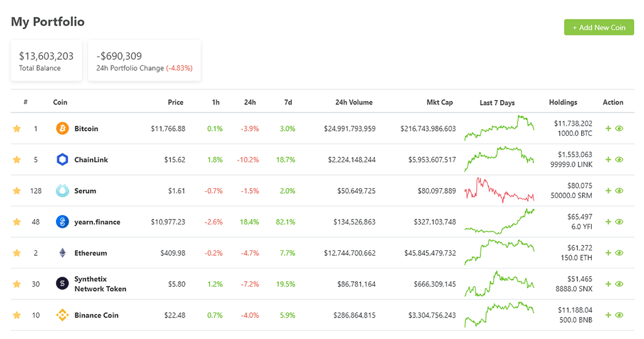This screenshot has width=644, height=339.
Task: View Synthetix transactions via eye icon
Action: click(619, 284)
